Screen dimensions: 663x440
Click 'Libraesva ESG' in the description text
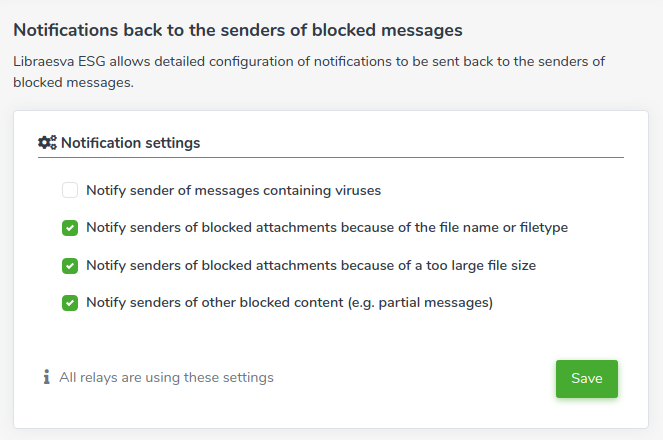(59, 62)
